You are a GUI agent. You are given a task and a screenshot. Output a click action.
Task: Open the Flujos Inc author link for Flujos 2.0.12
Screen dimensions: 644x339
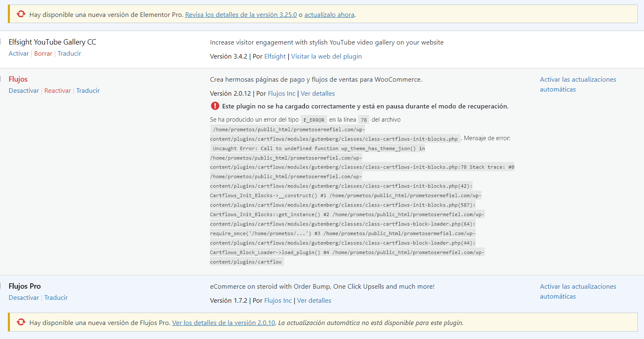[282, 93]
